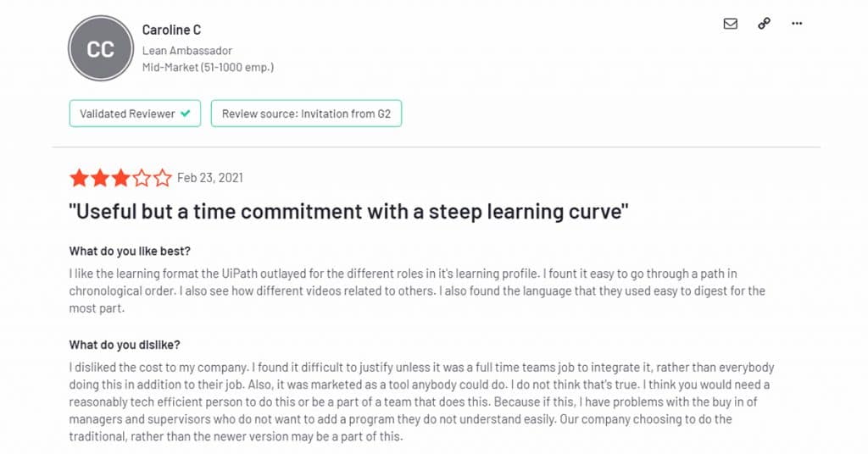Click the fourth empty star outline
The width and height of the screenshot is (868, 454).
point(142,178)
